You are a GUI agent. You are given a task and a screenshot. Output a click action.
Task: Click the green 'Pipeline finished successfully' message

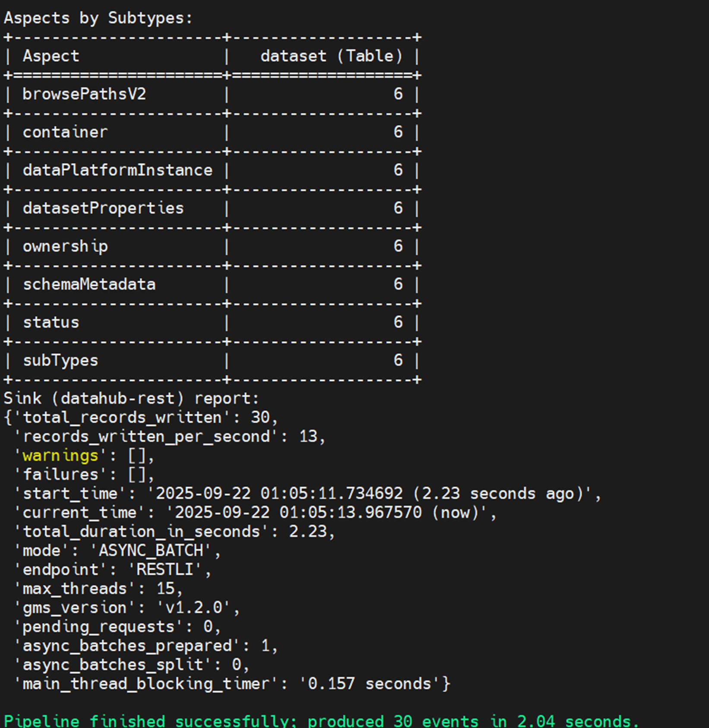(x=321, y=721)
